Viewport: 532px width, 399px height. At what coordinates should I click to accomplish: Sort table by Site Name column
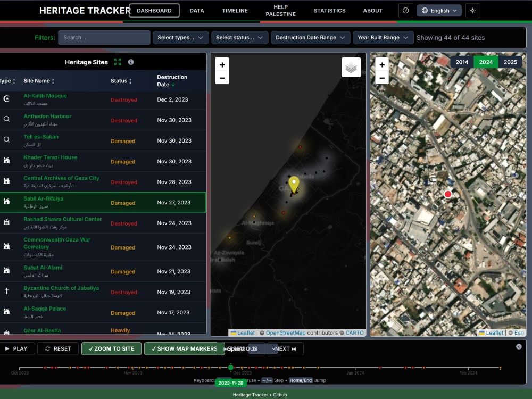coord(39,81)
